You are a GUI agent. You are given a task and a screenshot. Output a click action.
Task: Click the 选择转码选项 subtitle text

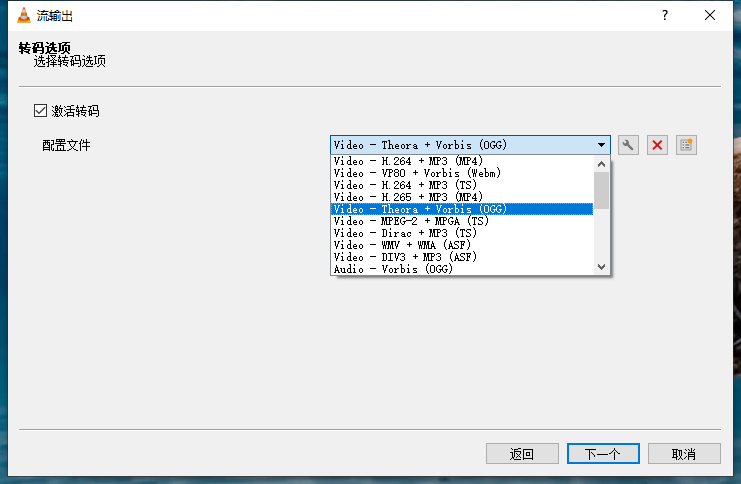pos(69,61)
